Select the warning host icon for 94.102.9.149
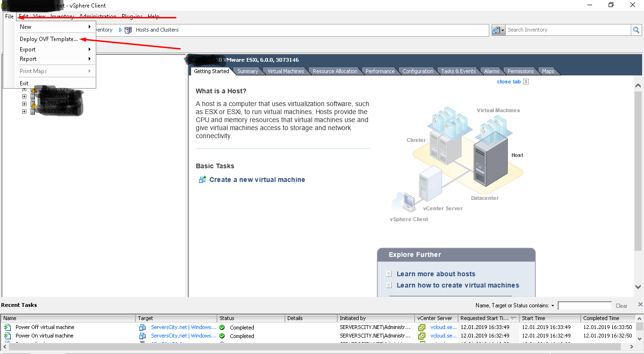The image size is (644, 354). 33,104
